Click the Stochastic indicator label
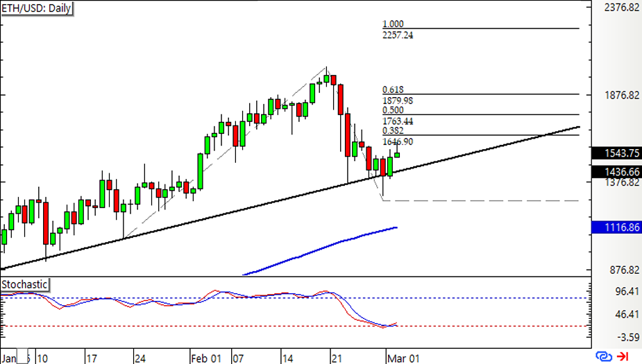642x364 pixels. [24, 284]
